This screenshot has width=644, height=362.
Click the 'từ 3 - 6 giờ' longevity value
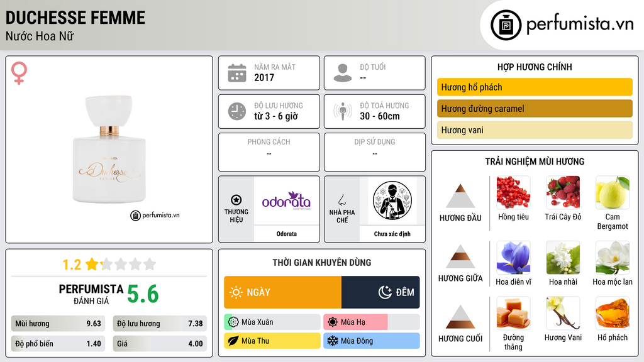click(276, 116)
